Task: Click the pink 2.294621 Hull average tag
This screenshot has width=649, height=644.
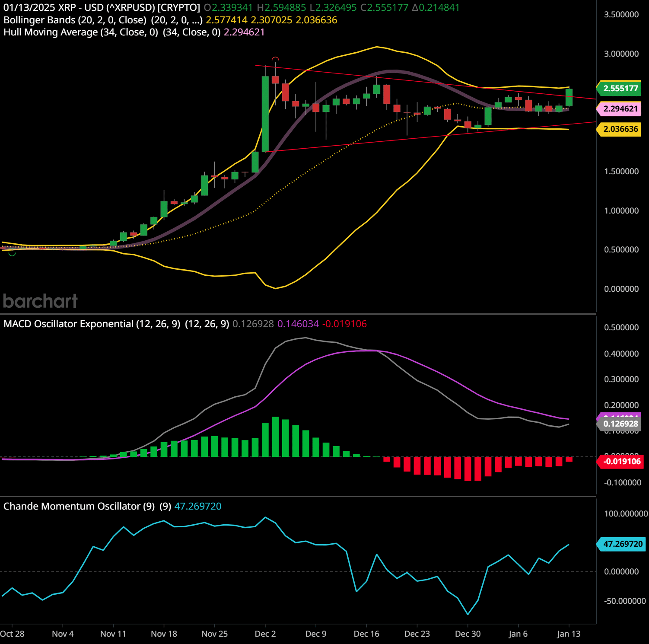Action: pos(620,109)
